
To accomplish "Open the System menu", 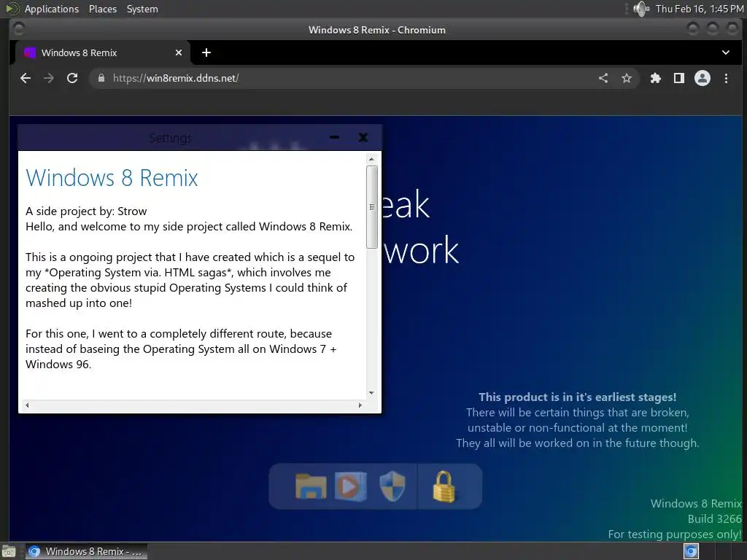I will pyautogui.click(x=142, y=9).
